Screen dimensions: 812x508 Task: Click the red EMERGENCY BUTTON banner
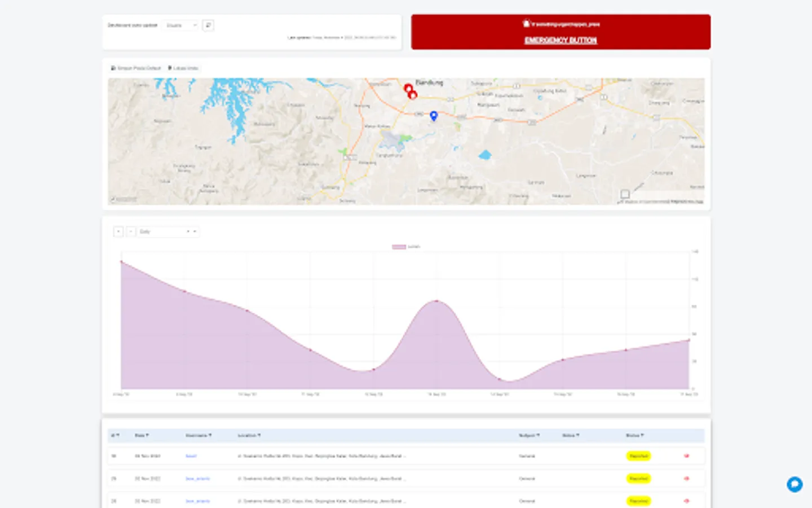[561, 32]
